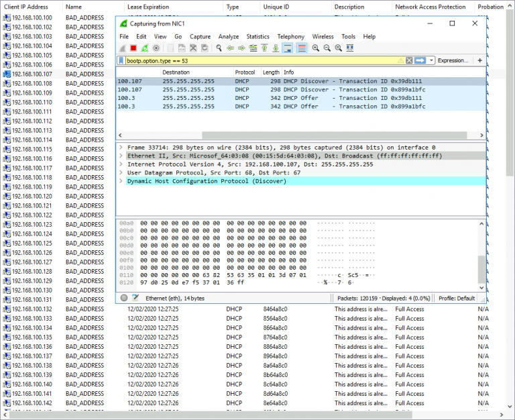Click into bootp.option.type filter field
The image size is (515, 420).
point(261,60)
